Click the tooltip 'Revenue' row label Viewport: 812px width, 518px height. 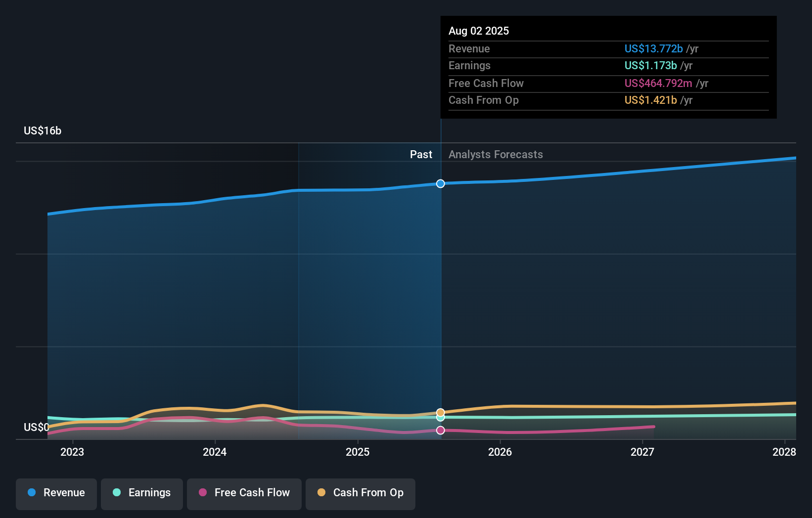469,48
